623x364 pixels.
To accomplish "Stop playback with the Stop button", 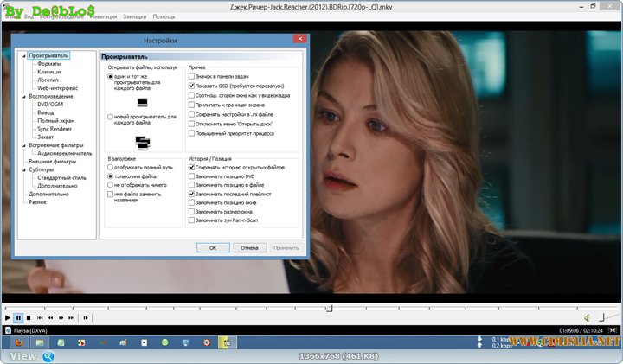I will (28, 318).
